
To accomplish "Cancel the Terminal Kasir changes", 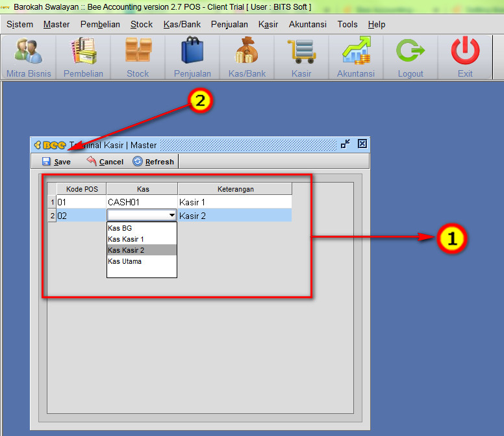I will [105, 161].
